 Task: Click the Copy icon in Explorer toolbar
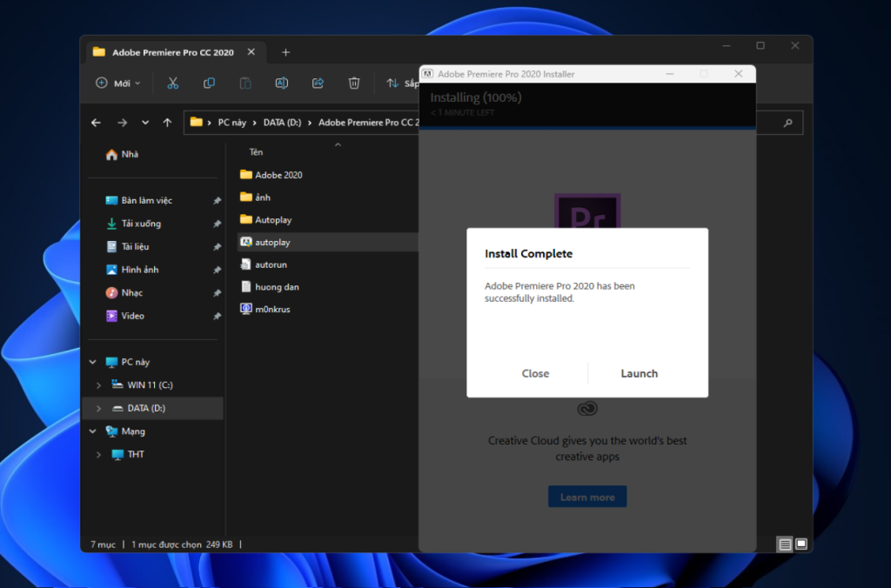coord(209,83)
